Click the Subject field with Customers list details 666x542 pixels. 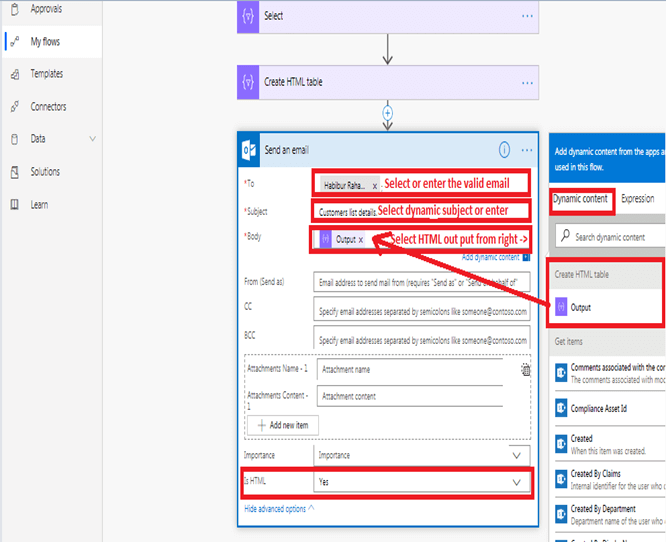[421, 211]
